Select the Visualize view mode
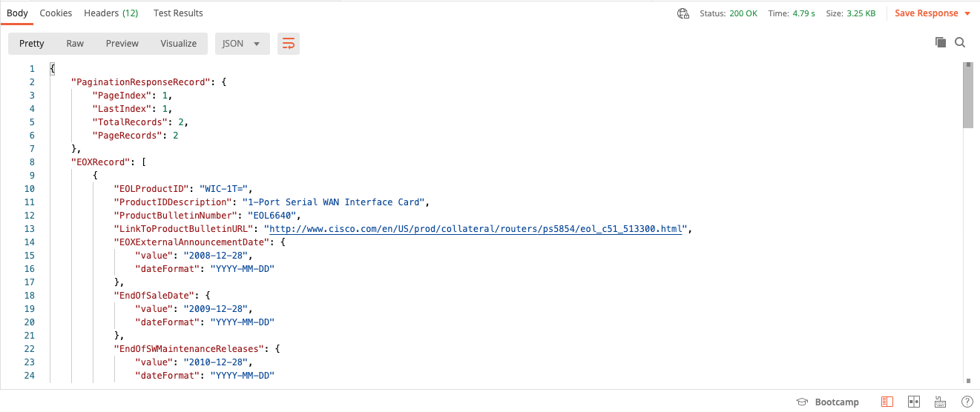Viewport: 980px width, 412px height. pos(179,44)
